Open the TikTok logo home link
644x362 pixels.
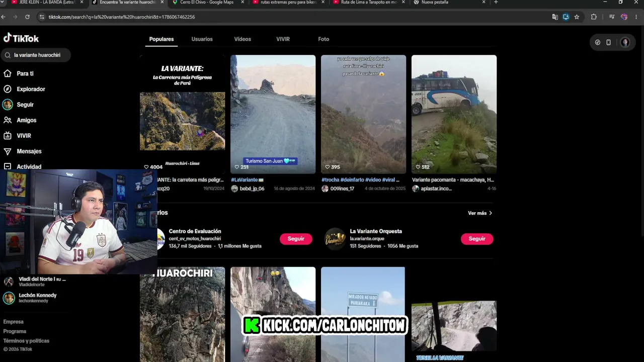(21, 38)
